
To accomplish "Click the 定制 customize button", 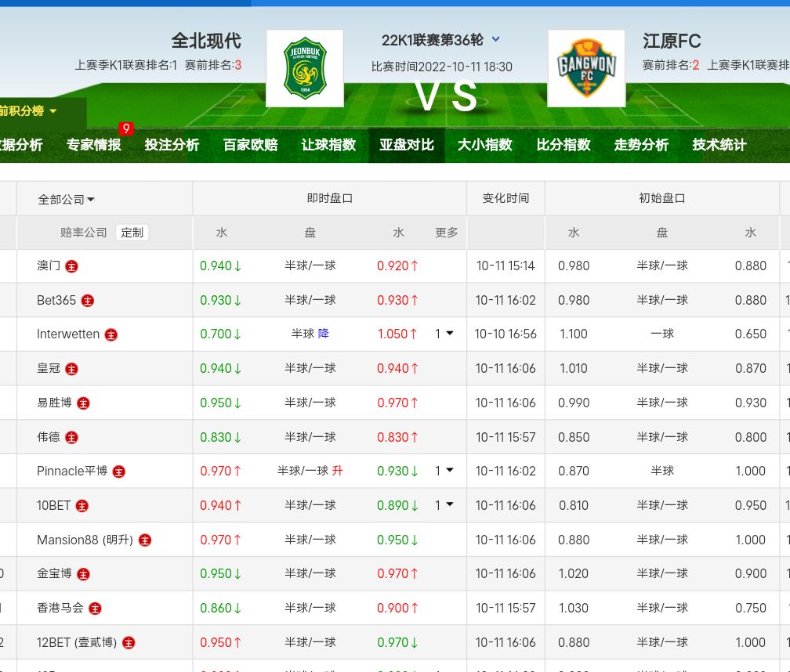I will 132,233.
